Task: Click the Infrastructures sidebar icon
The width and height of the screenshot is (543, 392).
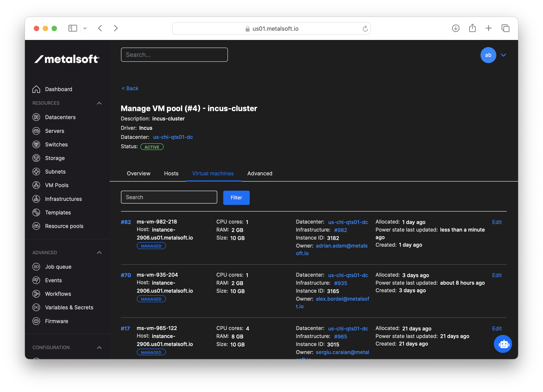Action: [36, 199]
